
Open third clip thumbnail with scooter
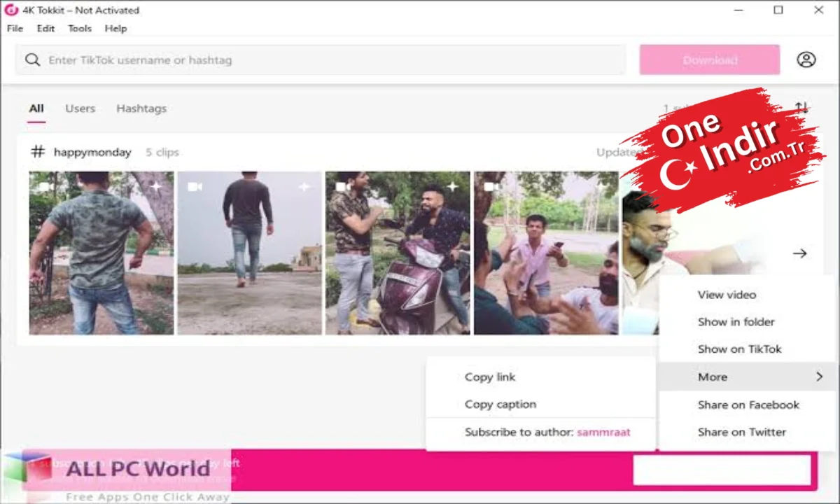398,253
